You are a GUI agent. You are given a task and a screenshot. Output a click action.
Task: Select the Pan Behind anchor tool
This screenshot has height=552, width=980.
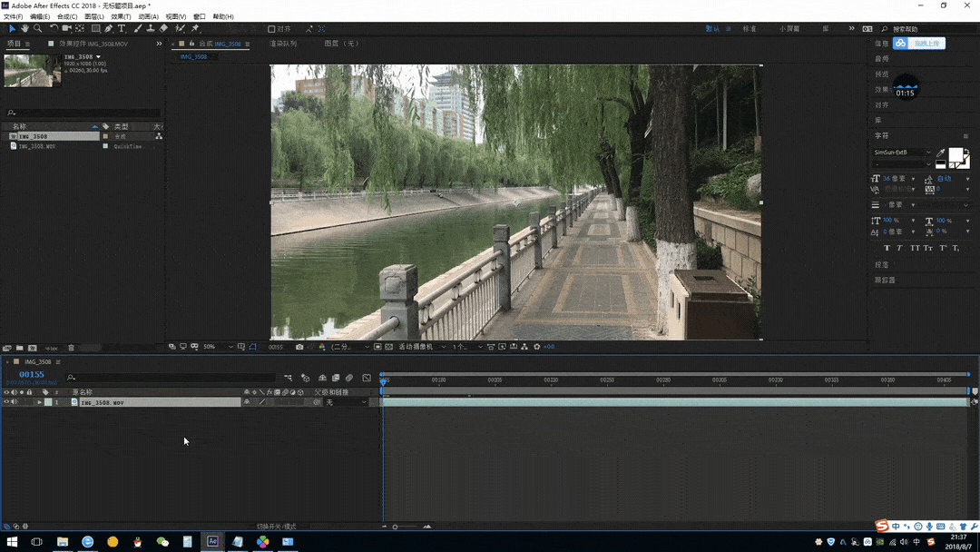(x=80, y=29)
